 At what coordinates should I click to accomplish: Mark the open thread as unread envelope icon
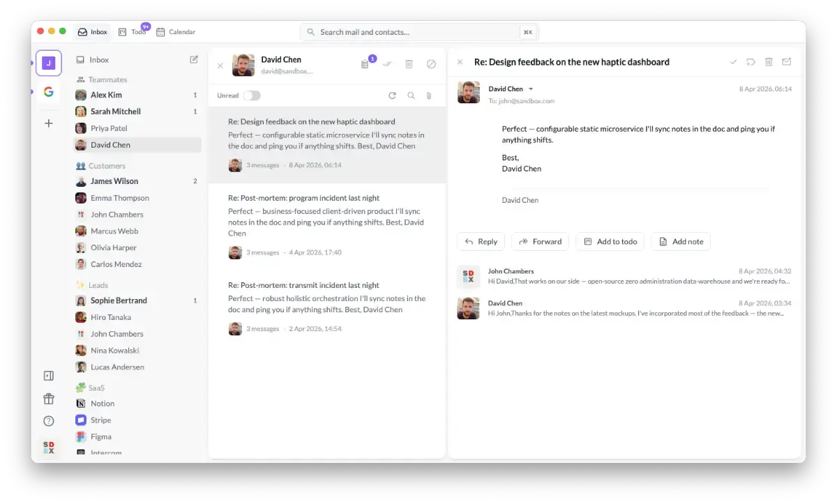(x=786, y=62)
